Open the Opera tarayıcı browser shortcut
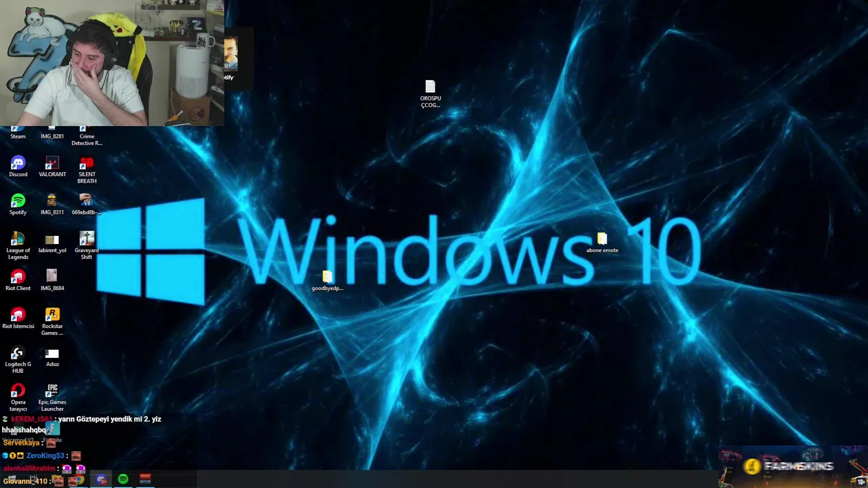The width and height of the screenshot is (868, 488). (x=18, y=398)
